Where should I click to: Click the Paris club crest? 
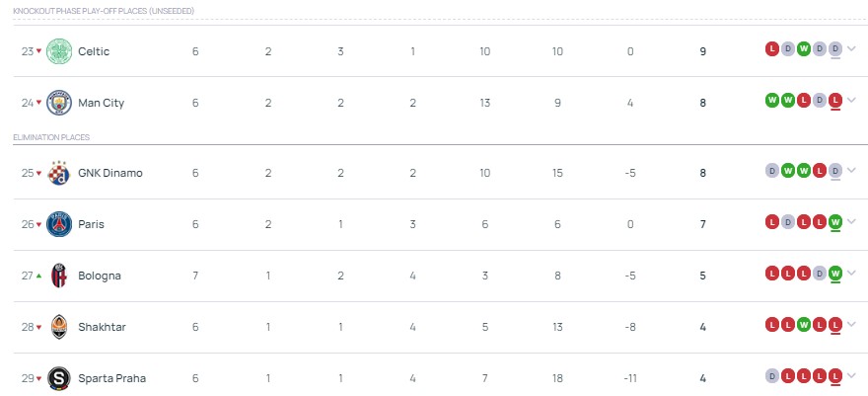(60, 224)
